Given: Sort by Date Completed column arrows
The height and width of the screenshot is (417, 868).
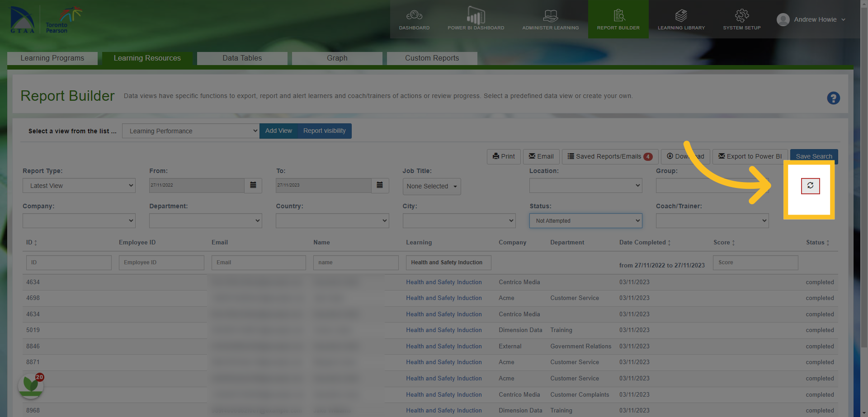Looking at the screenshot, I should point(669,243).
